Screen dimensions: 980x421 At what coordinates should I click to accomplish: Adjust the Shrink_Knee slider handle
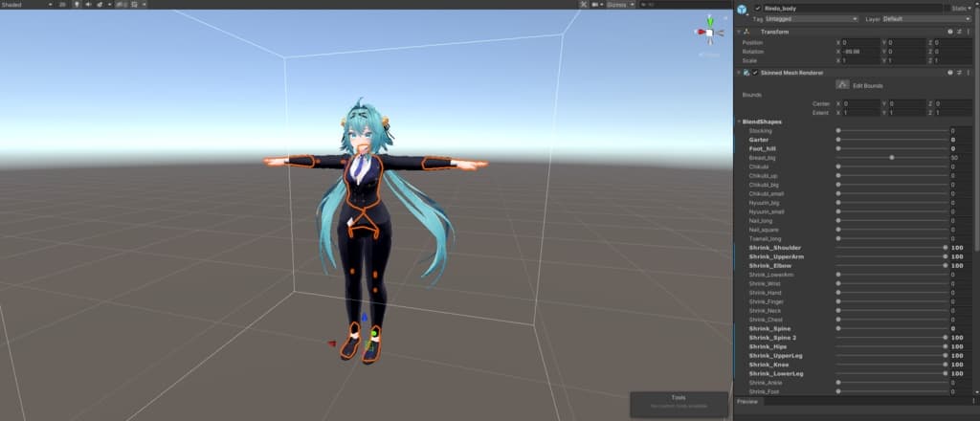[945, 365]
